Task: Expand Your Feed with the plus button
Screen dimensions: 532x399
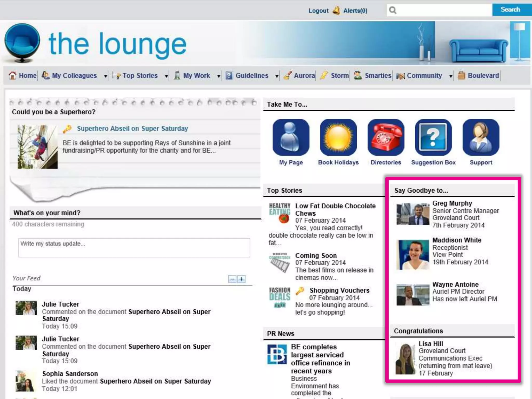Action: [x=242, y=279]
